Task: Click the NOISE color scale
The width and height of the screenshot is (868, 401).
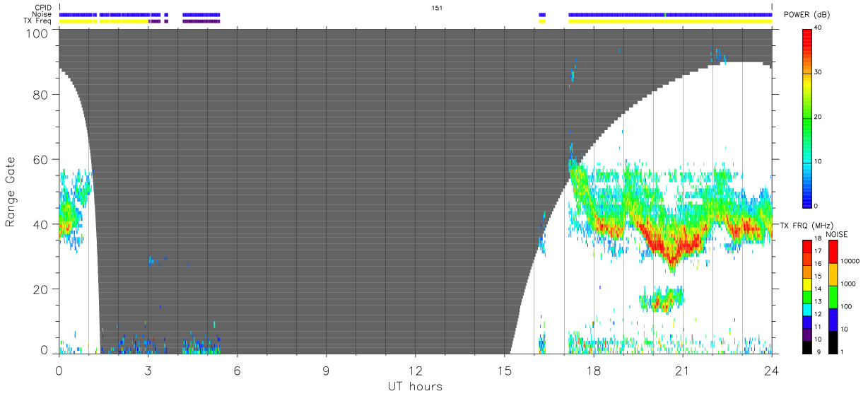Action: (x=833, y=297)
